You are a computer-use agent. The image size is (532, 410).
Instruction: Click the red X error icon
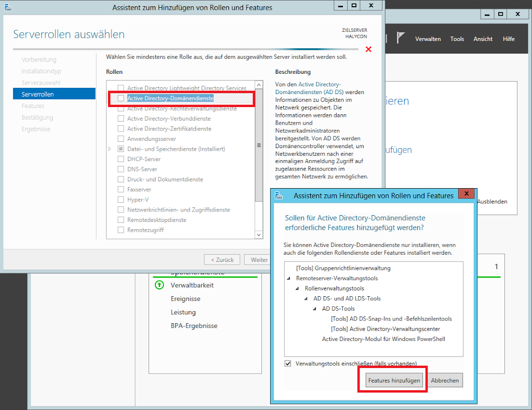click(x=368, y=49)
